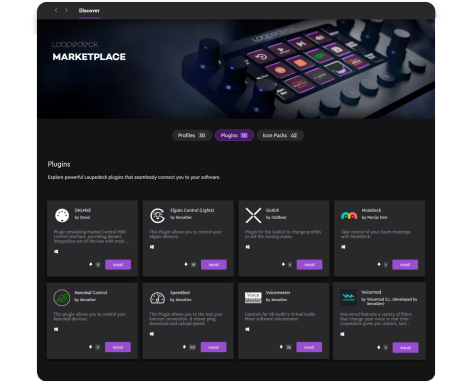Click the Nanoleaf Control plugin title

pyautogui.click(x=91, y=293)
